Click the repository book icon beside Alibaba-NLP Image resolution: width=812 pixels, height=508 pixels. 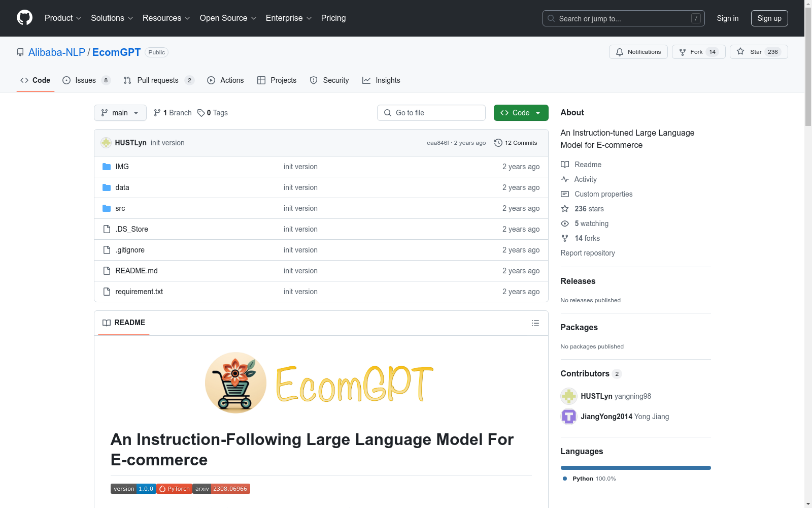point(20,52)
